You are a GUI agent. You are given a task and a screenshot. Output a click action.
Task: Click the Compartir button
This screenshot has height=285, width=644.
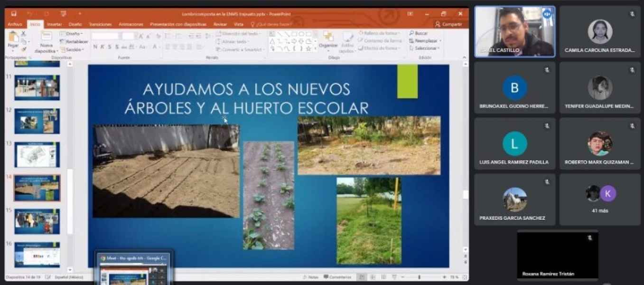click(x=448, y=24)
